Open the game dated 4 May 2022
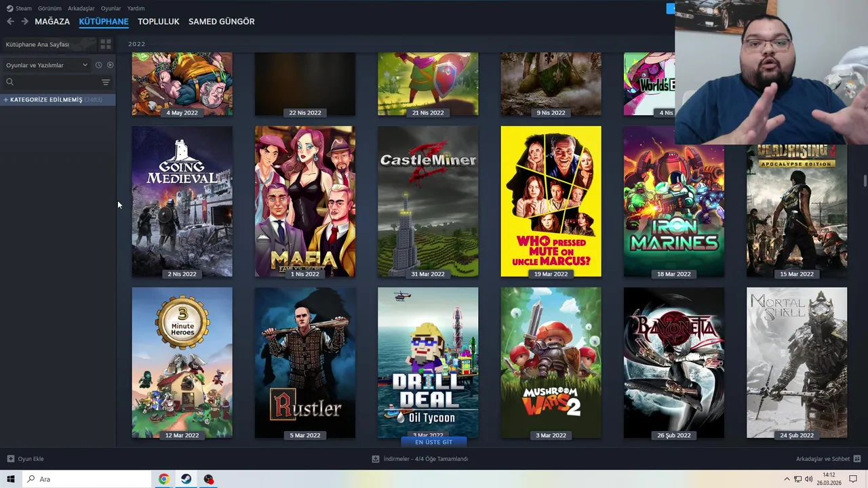The image size is (868, 488). pos(182,84)
